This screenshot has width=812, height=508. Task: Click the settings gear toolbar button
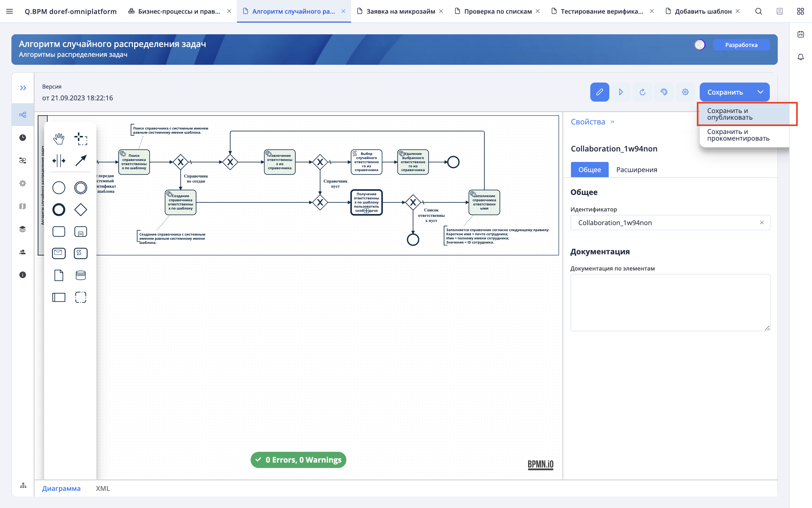pyautogui.click(x=685, y=92)
